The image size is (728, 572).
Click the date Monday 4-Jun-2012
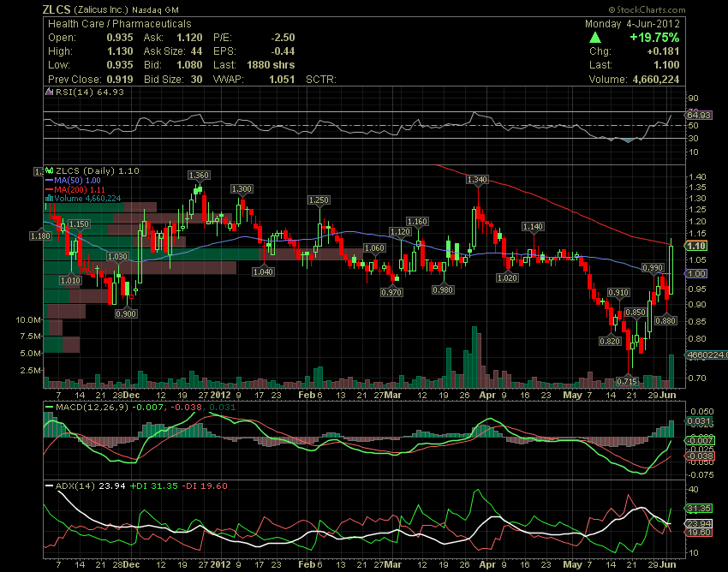pyautogui.click(x=632, y=24)
